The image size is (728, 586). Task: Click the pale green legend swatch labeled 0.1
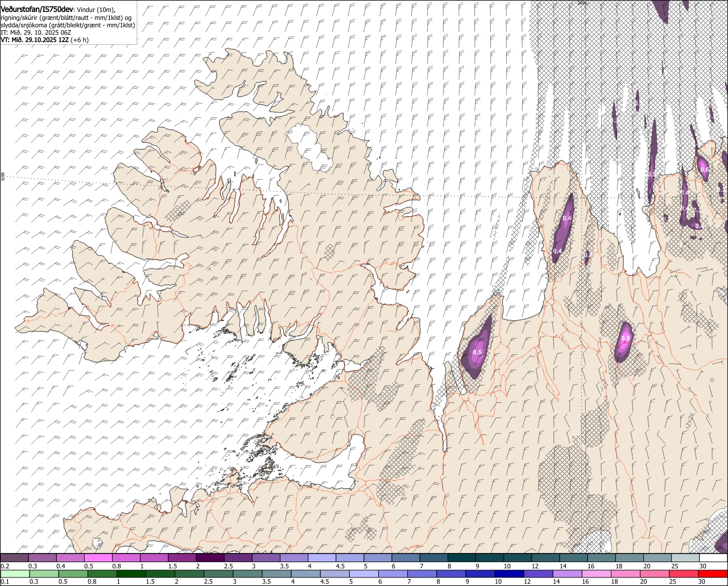coord(15,573)
